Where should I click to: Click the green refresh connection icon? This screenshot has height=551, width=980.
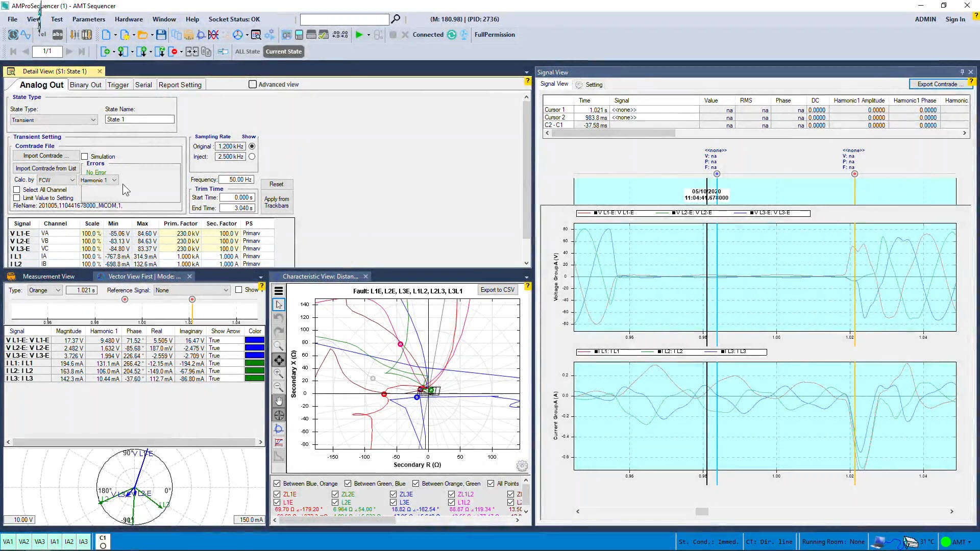pos(452,35)
